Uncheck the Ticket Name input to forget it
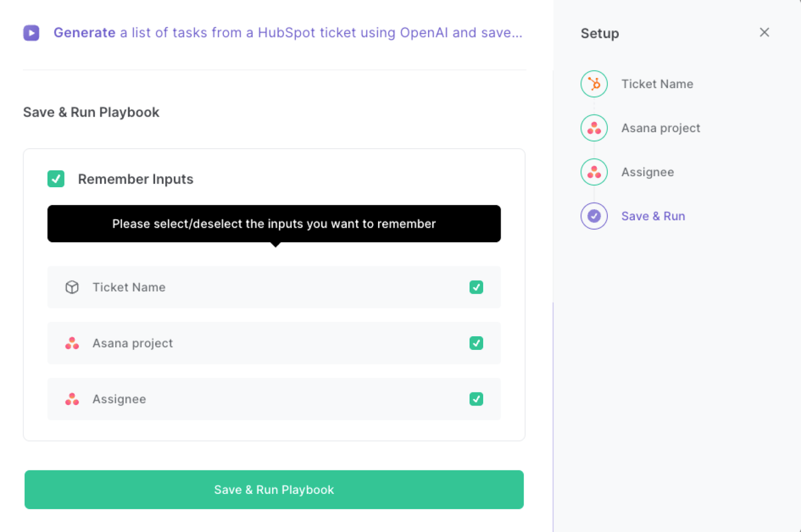 point(476,287)
